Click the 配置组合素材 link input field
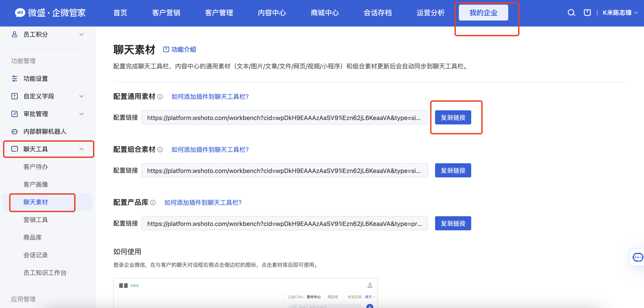 [x=285, y=170]
